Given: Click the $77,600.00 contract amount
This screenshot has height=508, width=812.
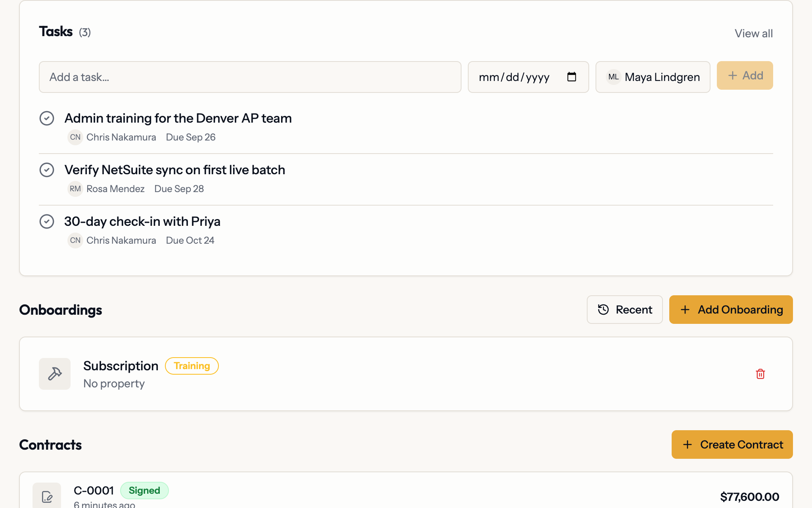Looking at the screenshot, I should tap(749, 496).
